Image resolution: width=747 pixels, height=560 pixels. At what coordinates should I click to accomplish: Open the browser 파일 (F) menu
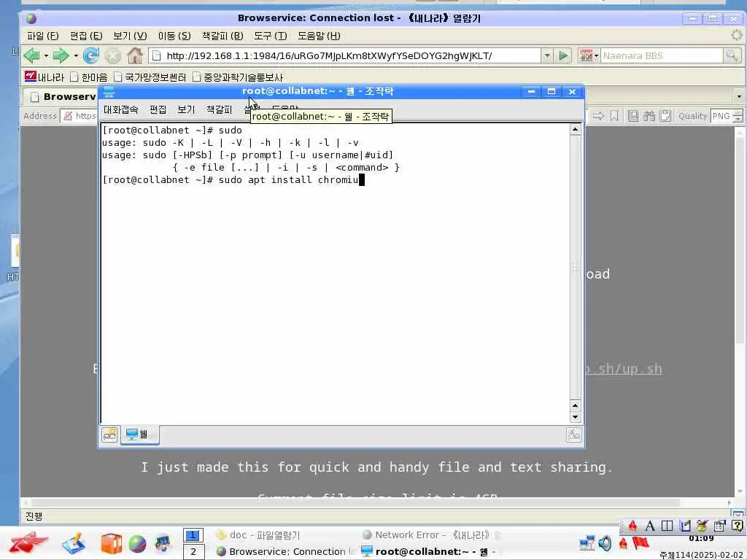43,36
